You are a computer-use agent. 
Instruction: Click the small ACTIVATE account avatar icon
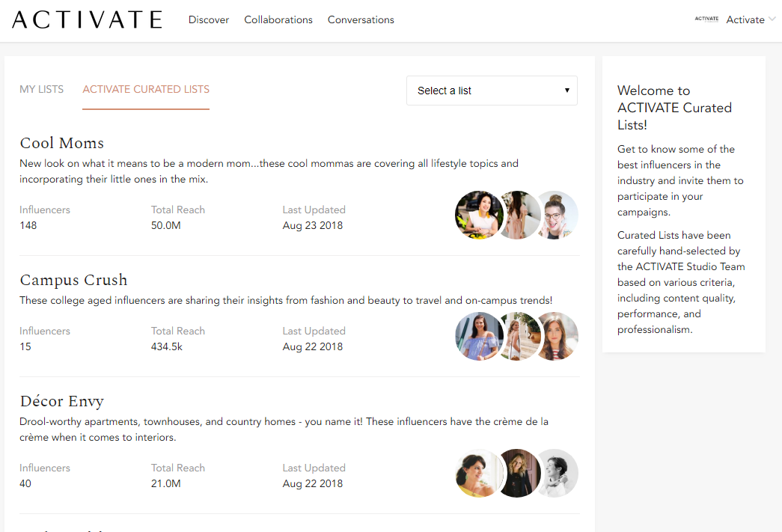coord(706,19)
